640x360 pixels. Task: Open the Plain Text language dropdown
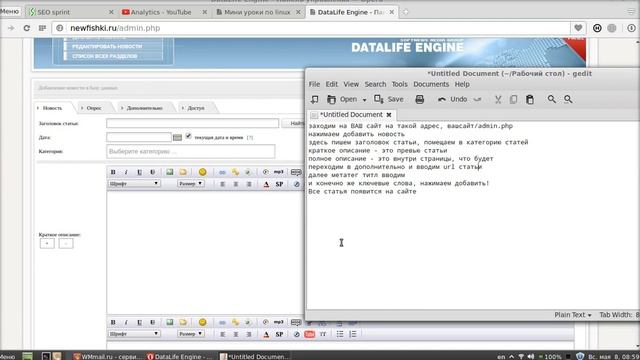tap(572, 315)
